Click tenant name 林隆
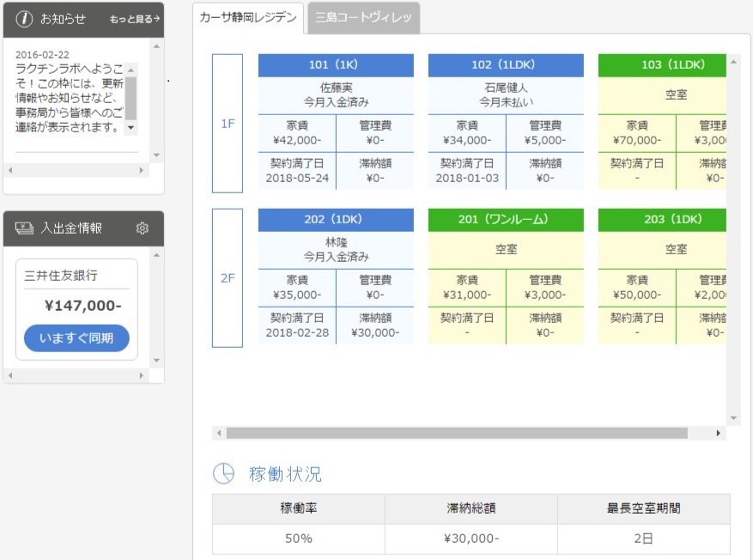 click(337, 242)
